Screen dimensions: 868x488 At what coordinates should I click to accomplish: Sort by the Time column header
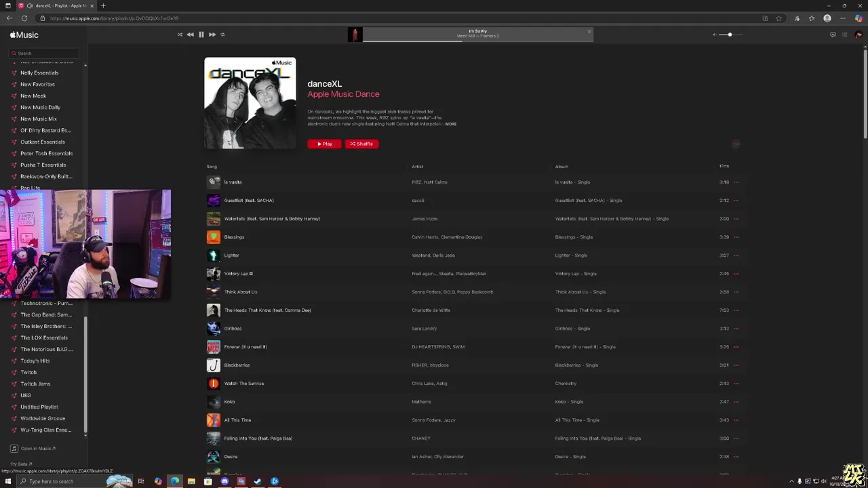tap(724, 166)
